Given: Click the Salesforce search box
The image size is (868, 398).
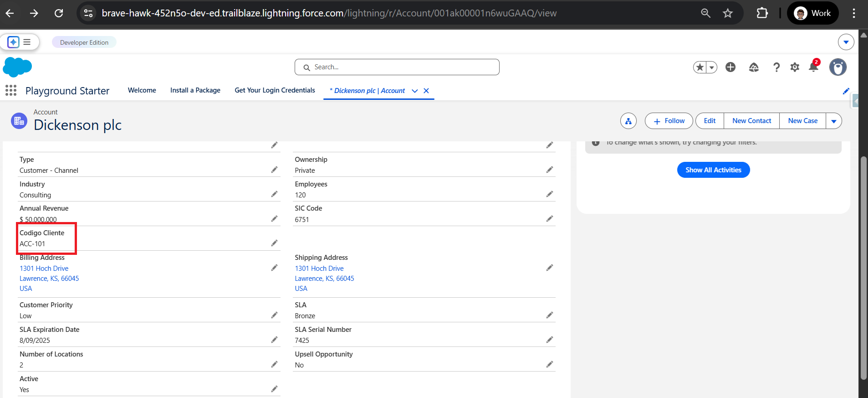Looking at the screenshot, I should [x=397, y=67].
